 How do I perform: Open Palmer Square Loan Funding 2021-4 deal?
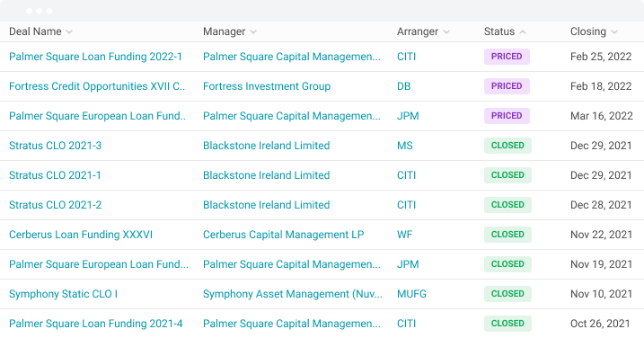(x=96, y=324)
